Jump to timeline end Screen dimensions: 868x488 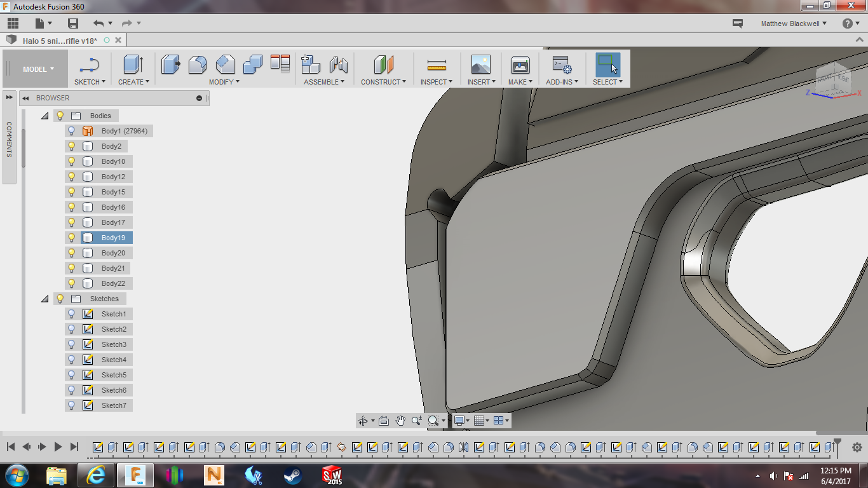74,447
